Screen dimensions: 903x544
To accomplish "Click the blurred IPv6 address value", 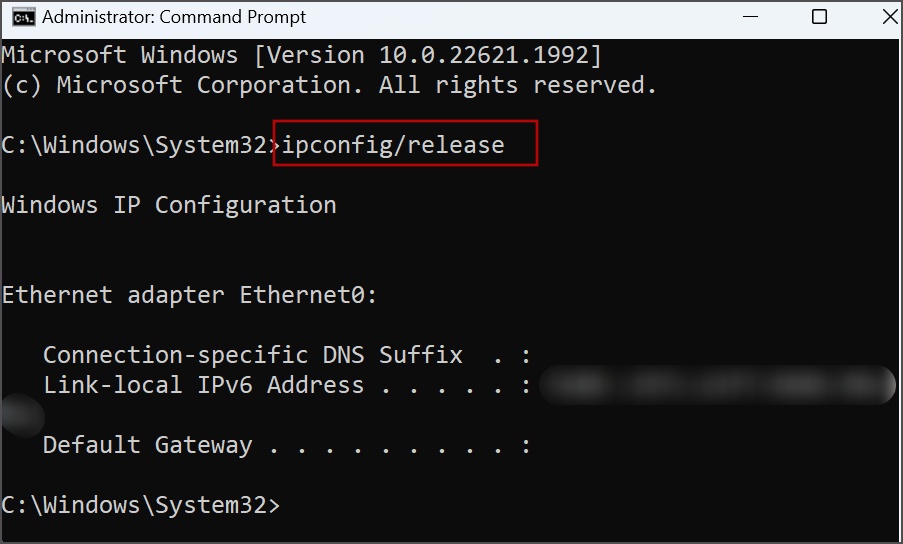I will click(717, 385).
